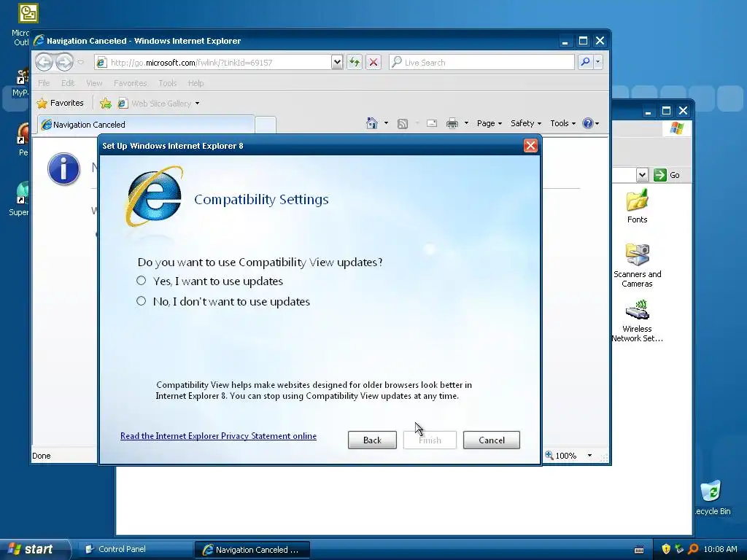The width and height of the screenshot is (747, 560).
Task: Click the security shield tray icon
Action: pos(665,549)
